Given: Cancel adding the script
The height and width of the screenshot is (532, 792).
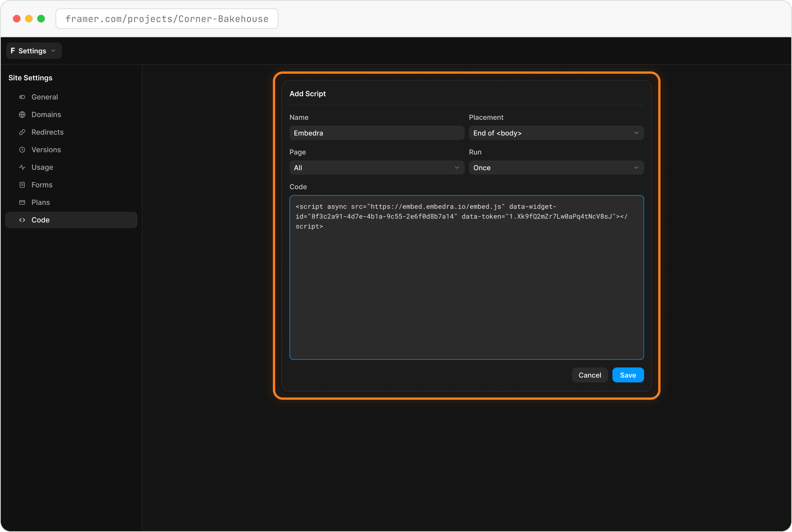Looking at the screenshot, I should (589, 375).
